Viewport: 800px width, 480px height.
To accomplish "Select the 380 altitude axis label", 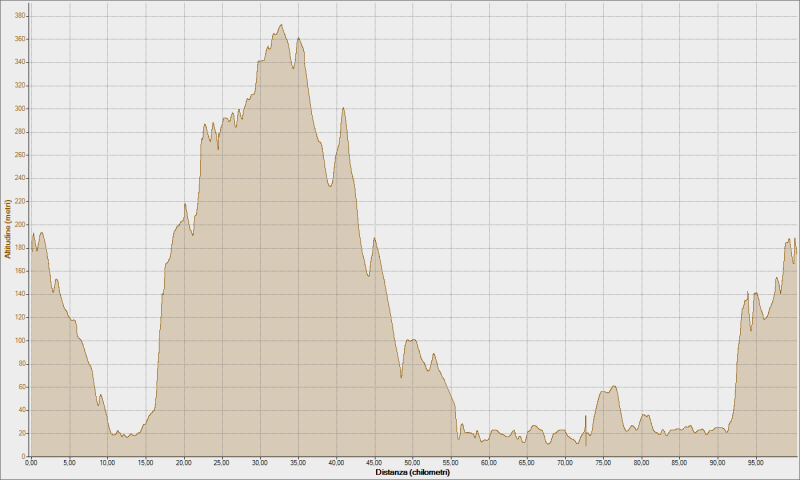I will pyautogui.click(x=20, y=16).
